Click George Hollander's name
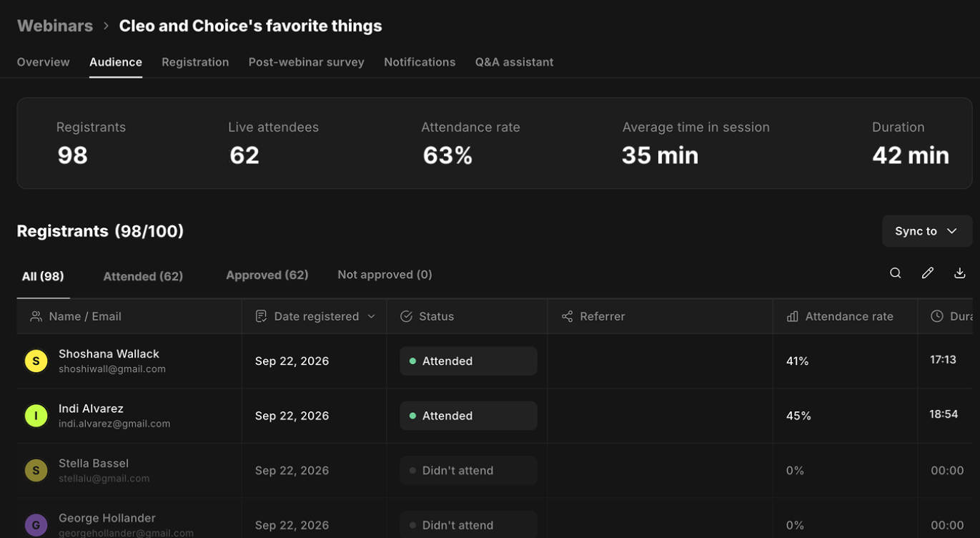980x538 pixels. click(107, 518)
